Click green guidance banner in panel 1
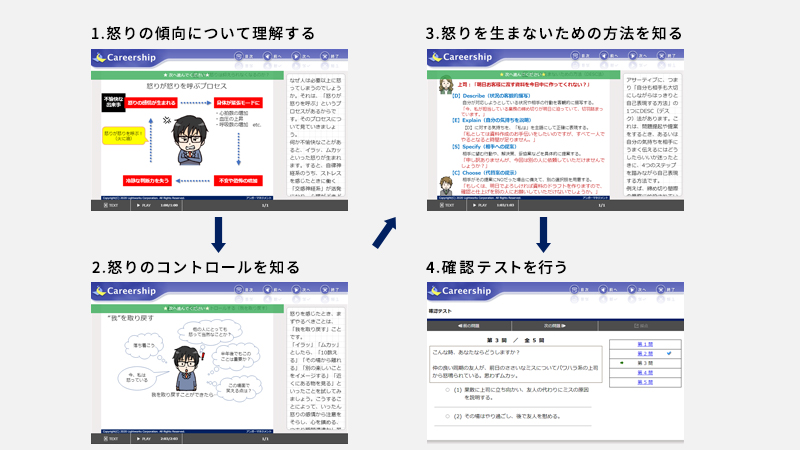Viewport: 800px width, 450px height. point(187,75)
